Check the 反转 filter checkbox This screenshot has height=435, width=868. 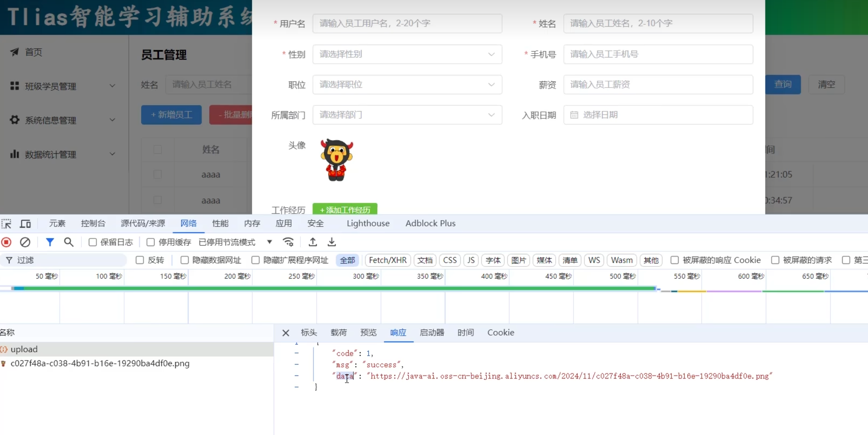[140, 260]
